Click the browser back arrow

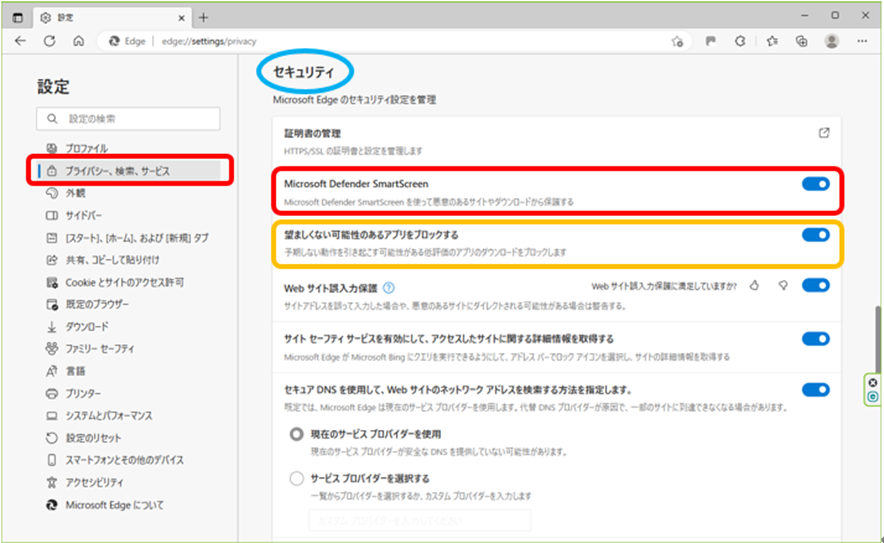coord(20,41)
